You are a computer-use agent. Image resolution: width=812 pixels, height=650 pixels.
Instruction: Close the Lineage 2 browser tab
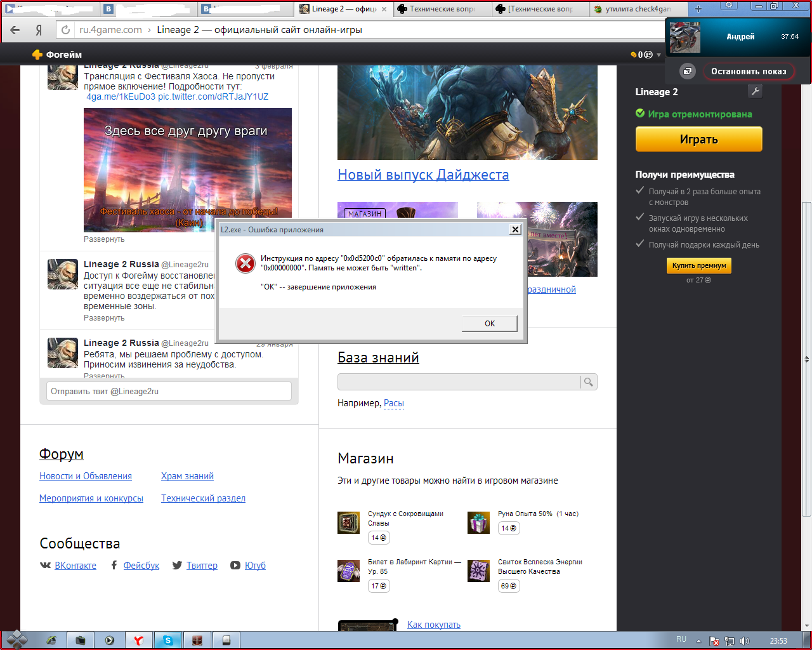pos(384,9)
